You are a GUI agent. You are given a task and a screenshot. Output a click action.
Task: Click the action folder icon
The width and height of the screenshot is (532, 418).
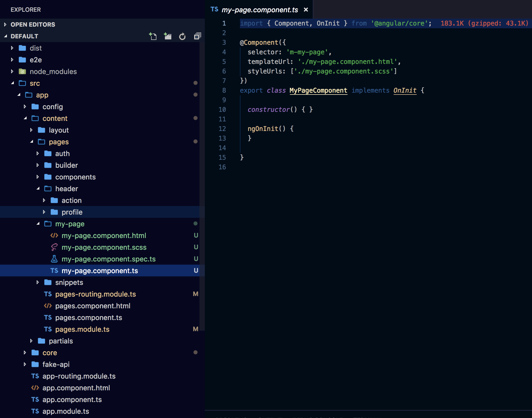[54, 200]
